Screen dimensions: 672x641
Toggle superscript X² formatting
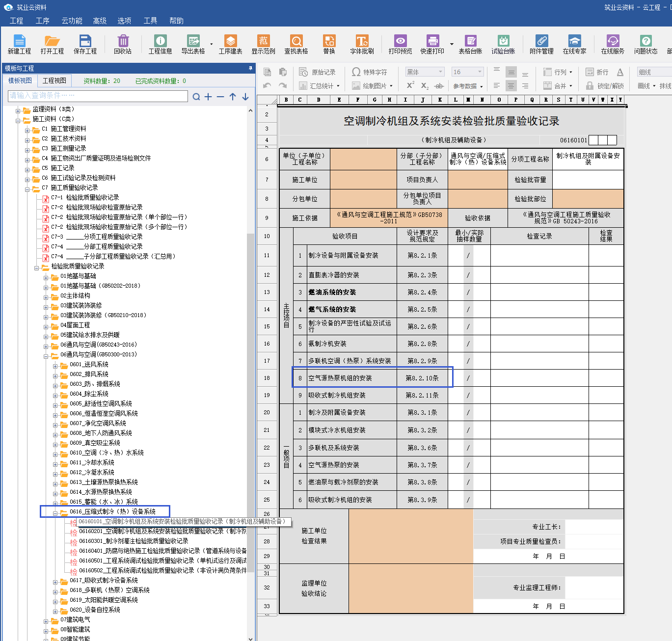[x=410, y=85]
